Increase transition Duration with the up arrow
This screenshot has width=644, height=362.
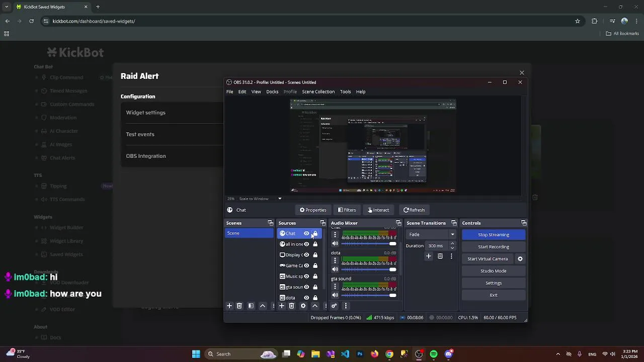(452, 244)
